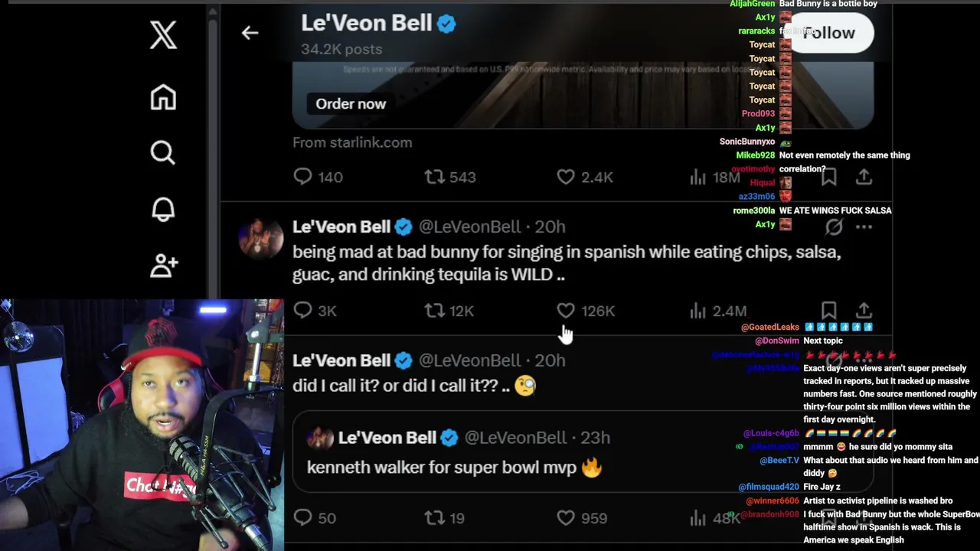View analytics for 2.4M views tweet

tap(717, 311)
